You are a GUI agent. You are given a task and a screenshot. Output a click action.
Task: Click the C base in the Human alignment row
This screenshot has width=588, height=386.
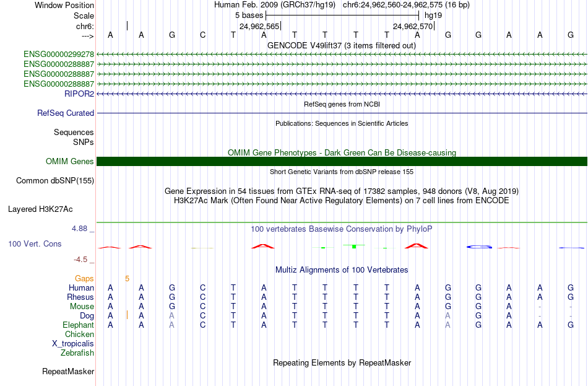[202, 288]
